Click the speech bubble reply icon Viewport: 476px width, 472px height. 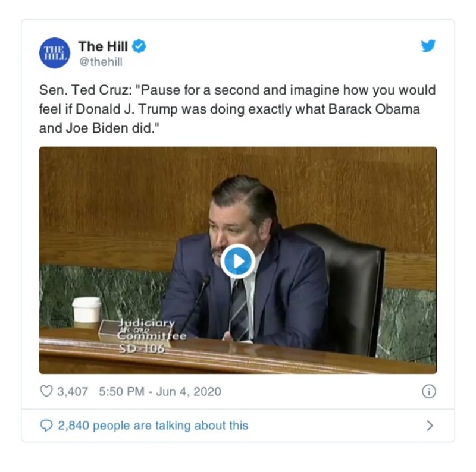point(46,423)
